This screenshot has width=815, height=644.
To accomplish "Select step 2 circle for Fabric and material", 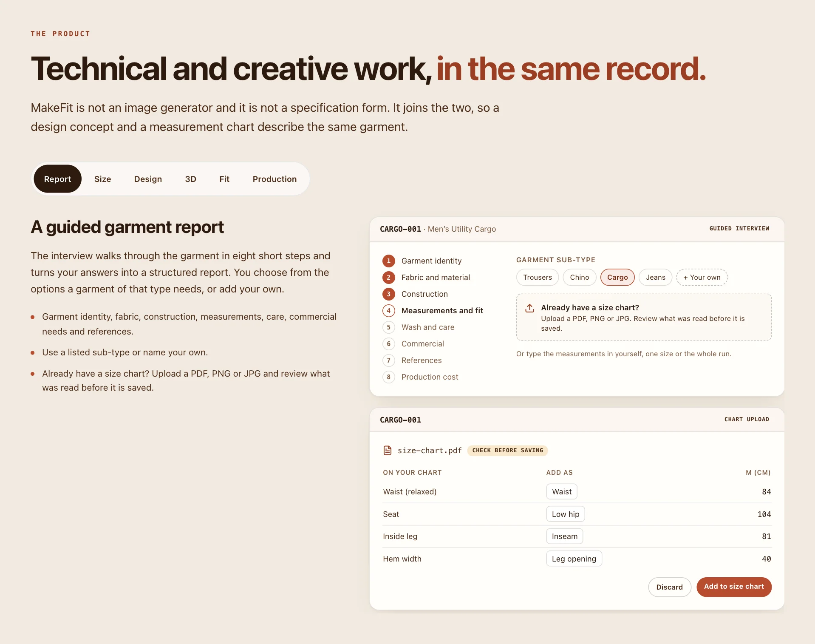I will pyautogui.click(x=388, y=277).
